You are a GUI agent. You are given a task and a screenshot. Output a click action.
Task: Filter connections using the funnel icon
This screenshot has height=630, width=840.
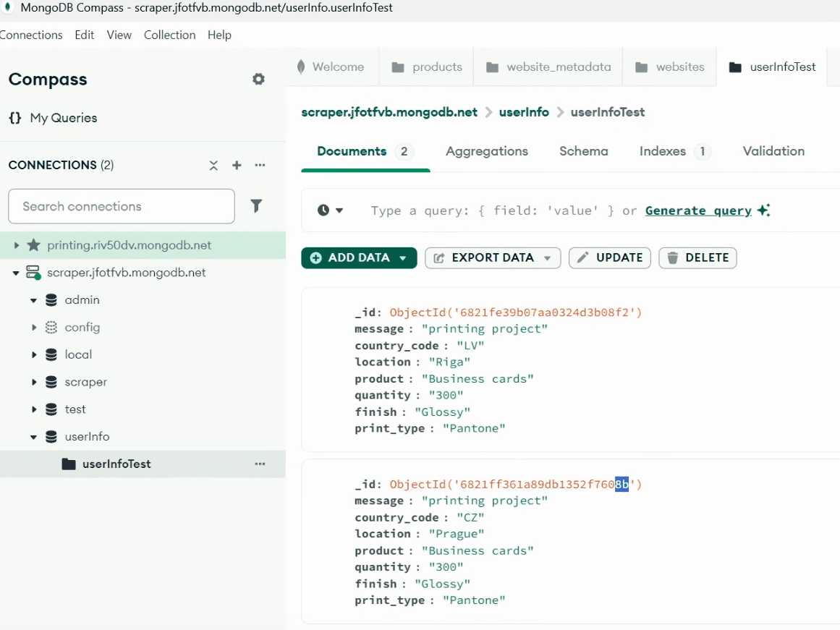point(257,206)
